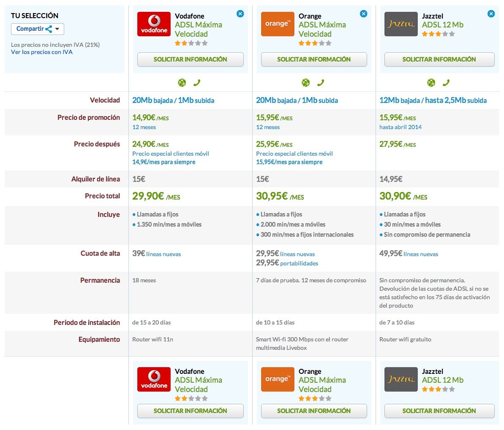The height and width of the screenshot is (430, 504).
Task: Click Vodafone star rating at bottom
Action: (x=191, y=398)
